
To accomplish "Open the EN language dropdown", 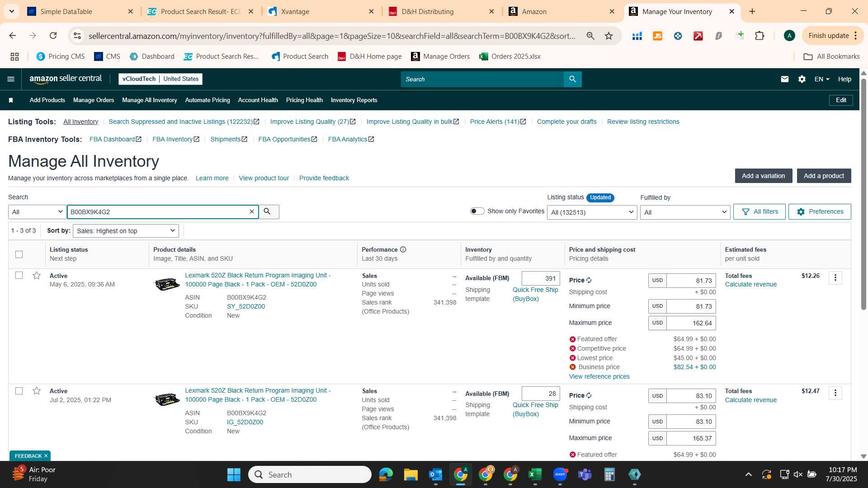I will pos(822,79).
